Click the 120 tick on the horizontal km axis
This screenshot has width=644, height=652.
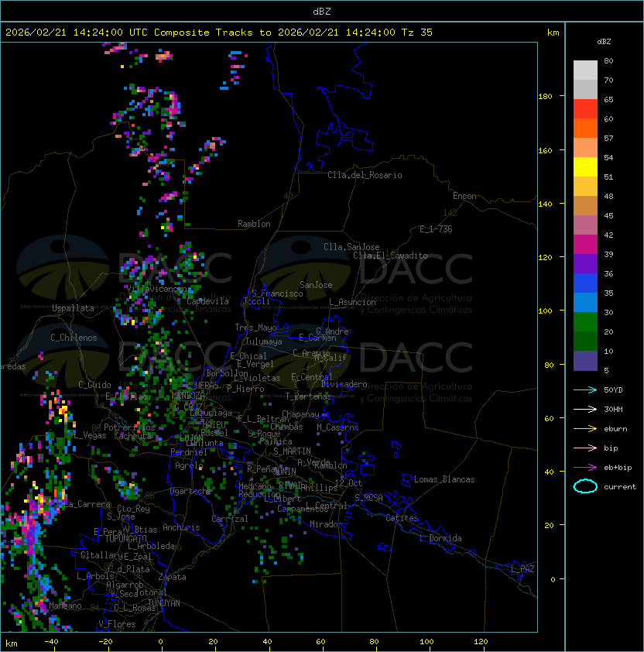[481, 642]
